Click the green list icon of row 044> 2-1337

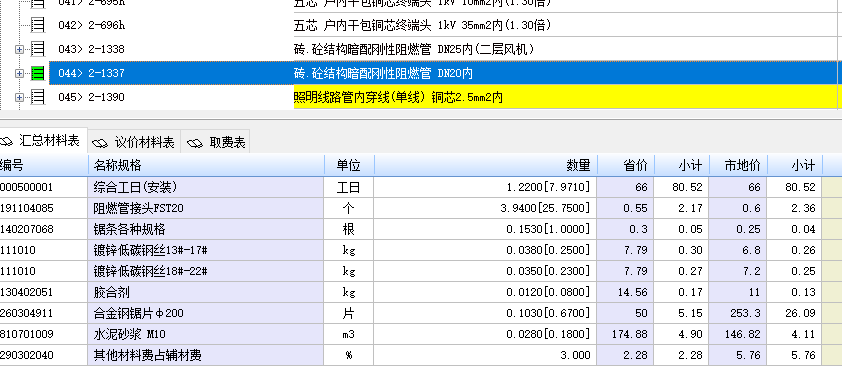click(38, 73)
